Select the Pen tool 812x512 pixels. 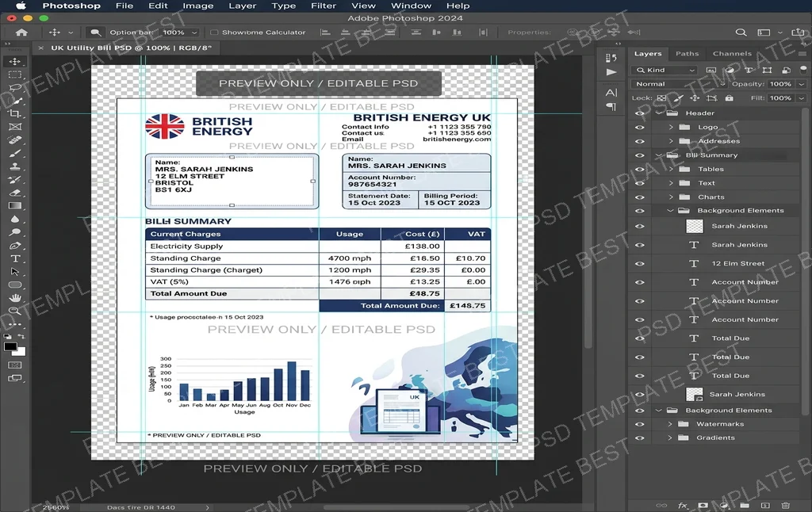point(15,246)
